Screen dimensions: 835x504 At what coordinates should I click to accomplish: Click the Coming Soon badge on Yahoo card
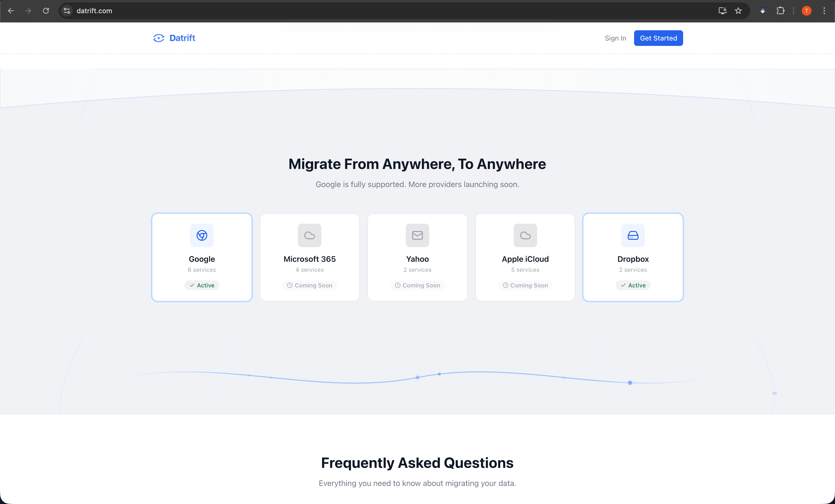(417, 285)
